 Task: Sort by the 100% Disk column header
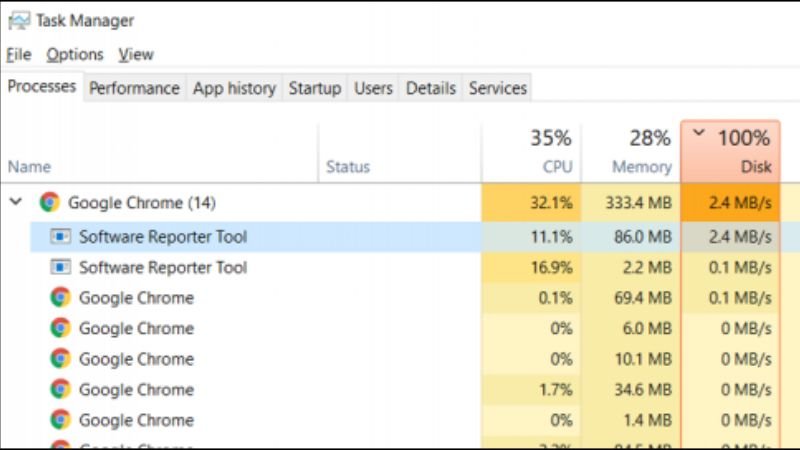730,152
